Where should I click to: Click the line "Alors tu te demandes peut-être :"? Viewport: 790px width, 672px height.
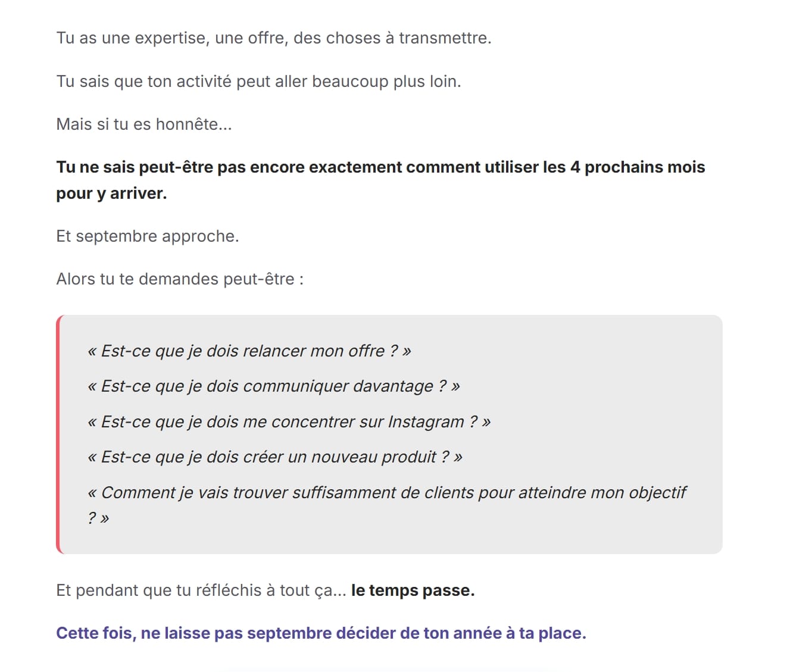[180, 279]
